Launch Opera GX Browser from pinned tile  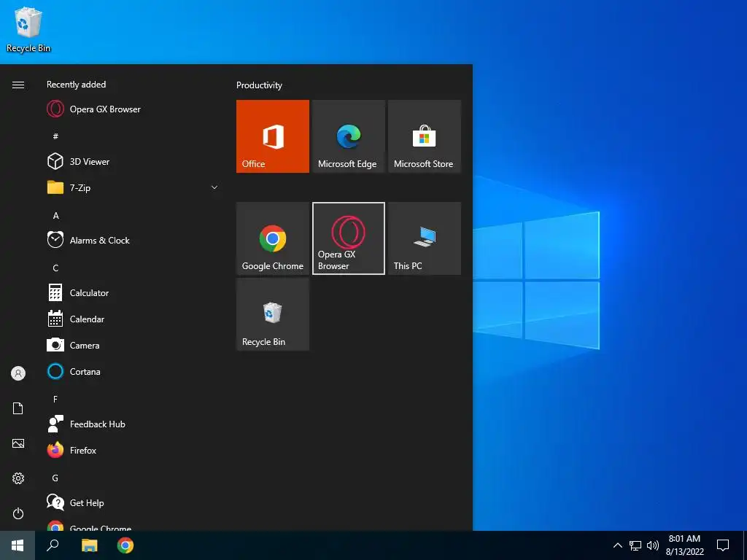pyautogui.click(x=348, y=238)
